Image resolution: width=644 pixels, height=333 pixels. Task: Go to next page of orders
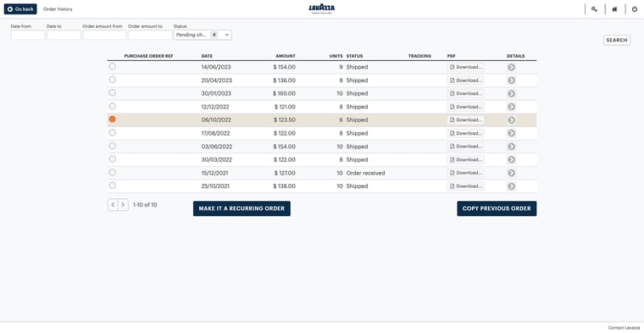123,204
